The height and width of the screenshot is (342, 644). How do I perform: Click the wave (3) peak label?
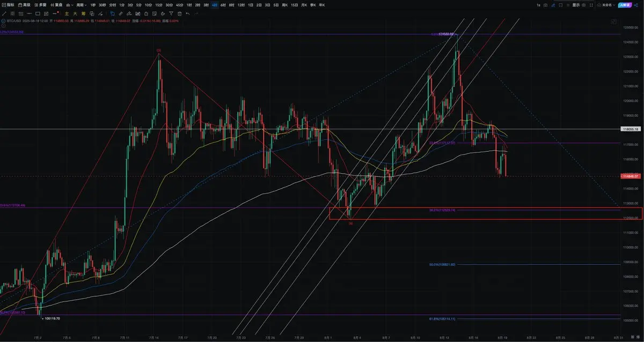159,50
